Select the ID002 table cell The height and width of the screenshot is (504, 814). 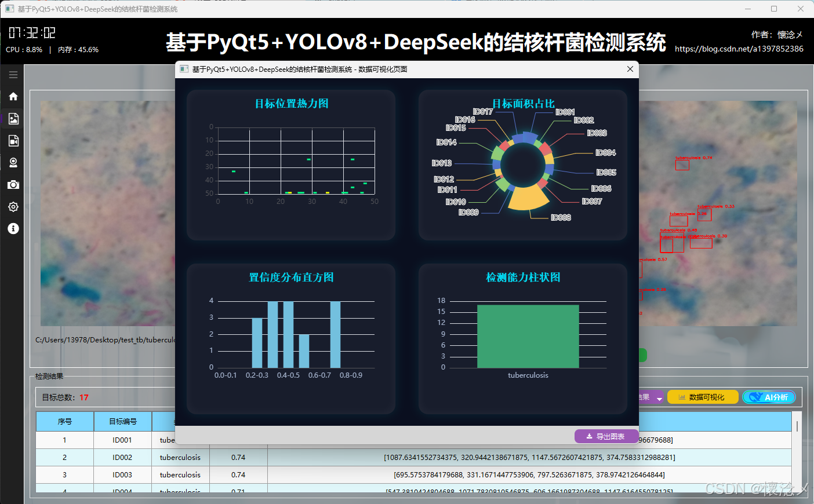coord(122,457)
